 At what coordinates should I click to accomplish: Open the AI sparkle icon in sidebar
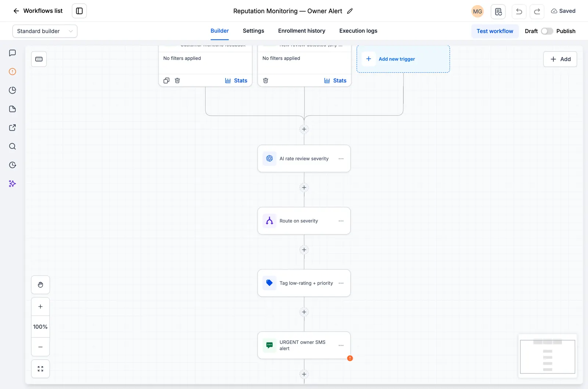coord(12,183)
